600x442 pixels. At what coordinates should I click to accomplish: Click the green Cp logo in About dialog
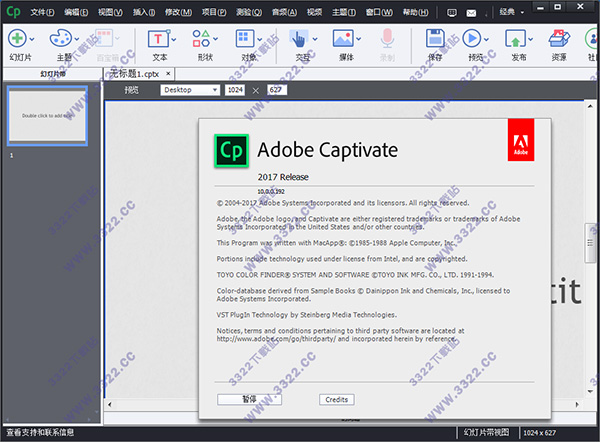pos(232,151)
